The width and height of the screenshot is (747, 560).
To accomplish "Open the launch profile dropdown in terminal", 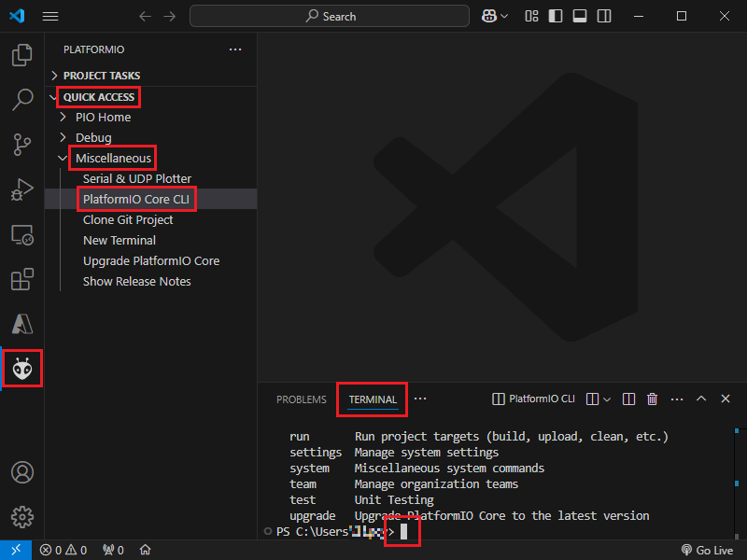I will [x=606, y=399].
